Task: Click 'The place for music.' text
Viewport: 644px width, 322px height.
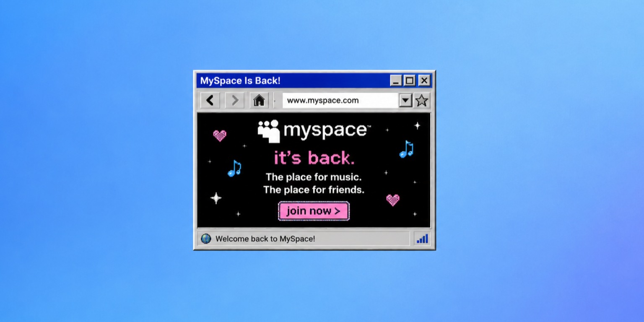Action: 314,177
